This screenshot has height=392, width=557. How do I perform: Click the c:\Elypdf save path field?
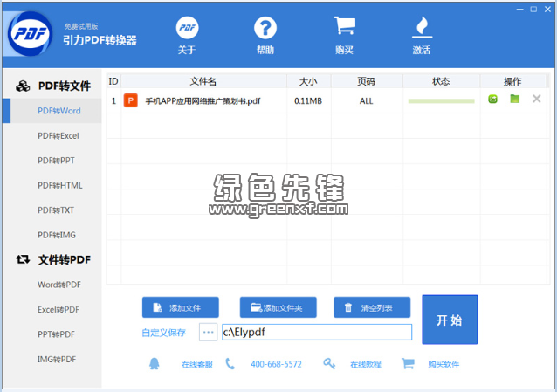point(317,333)
